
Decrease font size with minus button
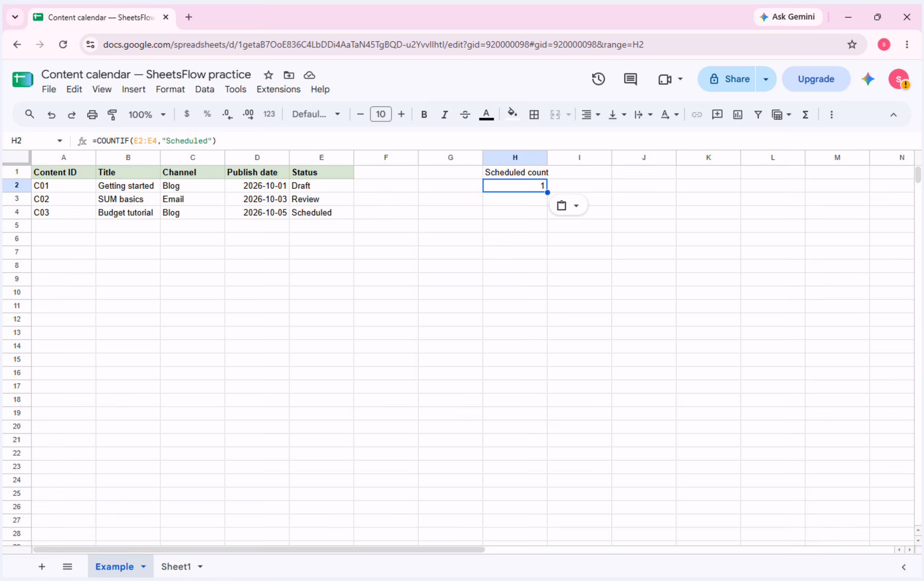pyautogui.click(x=360, y=114)
